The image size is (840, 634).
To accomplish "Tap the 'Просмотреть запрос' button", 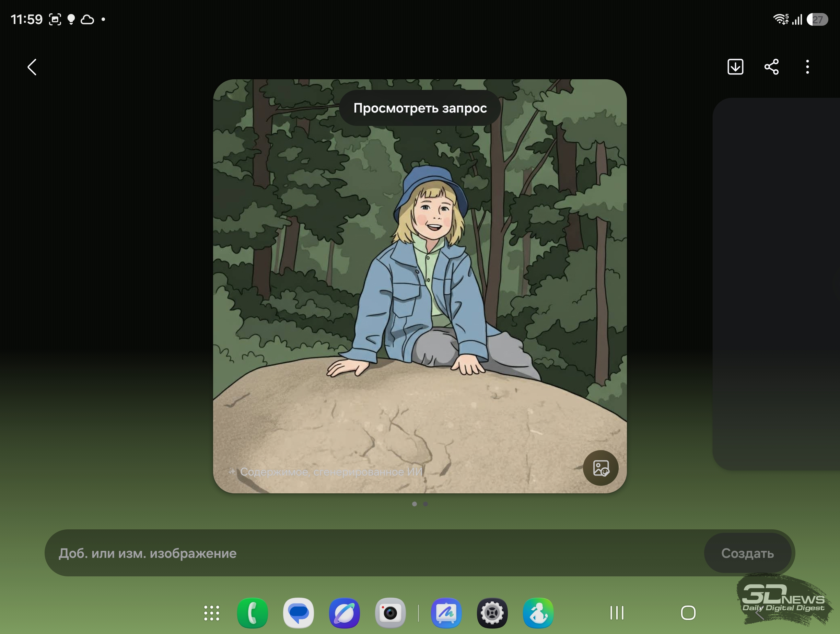I will click(x=420, y=108).
